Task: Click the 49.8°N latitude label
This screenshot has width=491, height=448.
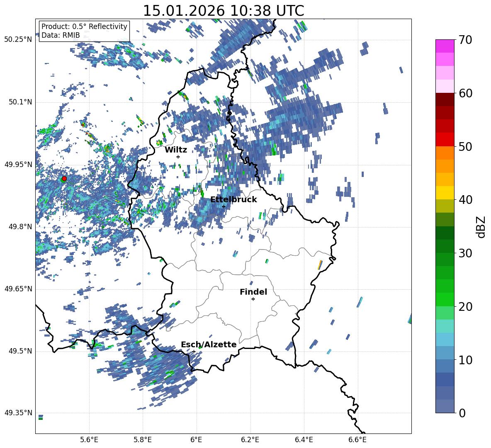Action: (x=20, y=227)
